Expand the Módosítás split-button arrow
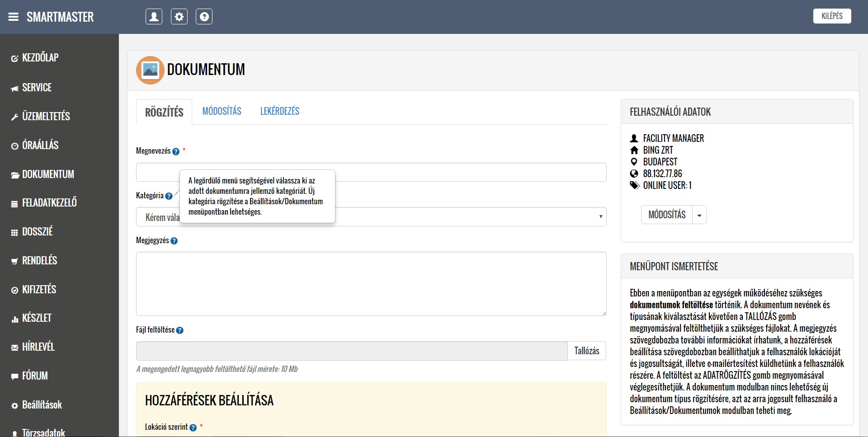868x437 pixels. point(699,215)
